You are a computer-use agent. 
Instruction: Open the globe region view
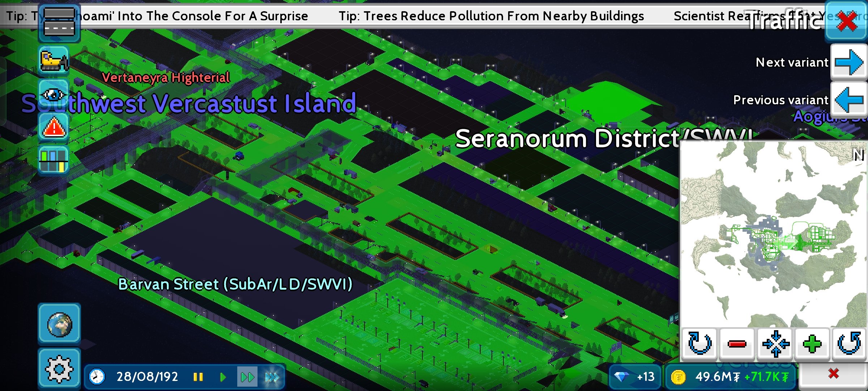(59, 324)
